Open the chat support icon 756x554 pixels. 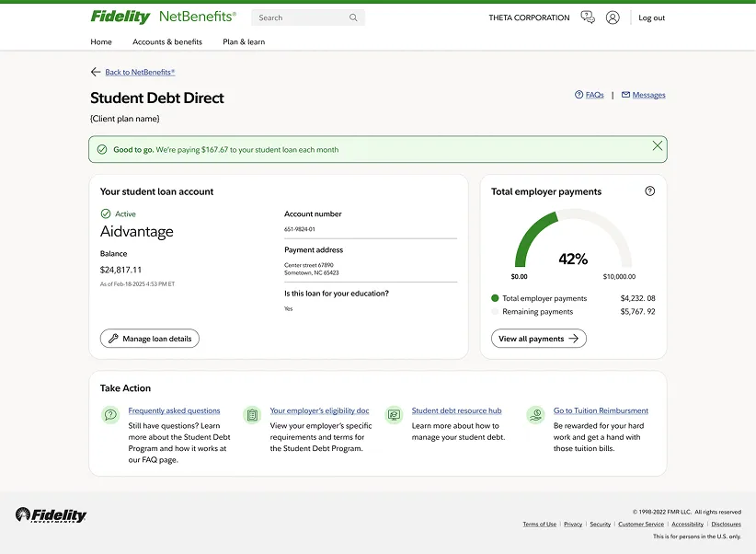tap(588, 17)
